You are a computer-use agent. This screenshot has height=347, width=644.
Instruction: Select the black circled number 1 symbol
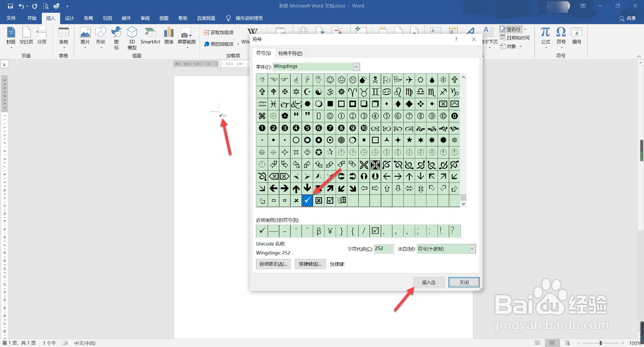[x=262, y=128]
